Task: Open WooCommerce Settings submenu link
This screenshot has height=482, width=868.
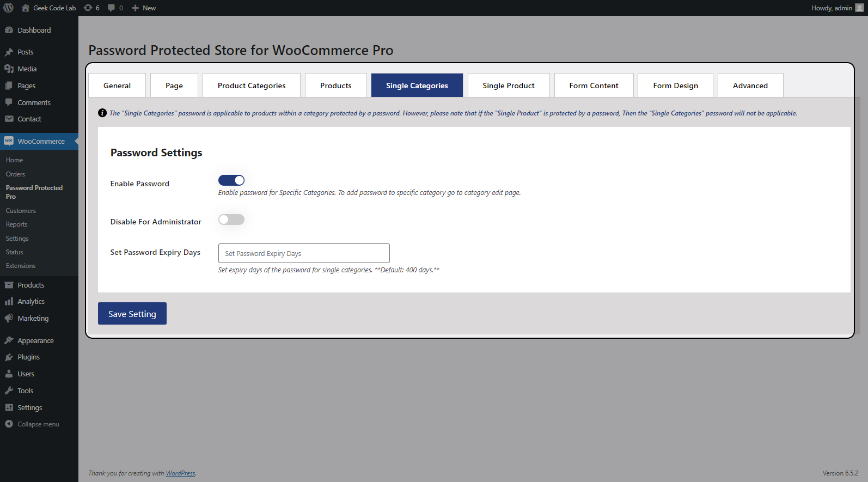Action: pos(17,239)
